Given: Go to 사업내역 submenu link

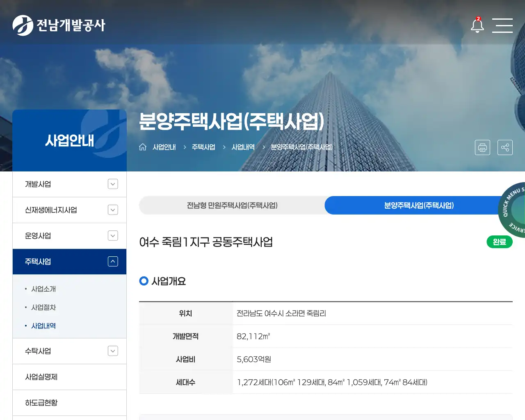Looking at the screenshot, I should (x=43, y=326).
